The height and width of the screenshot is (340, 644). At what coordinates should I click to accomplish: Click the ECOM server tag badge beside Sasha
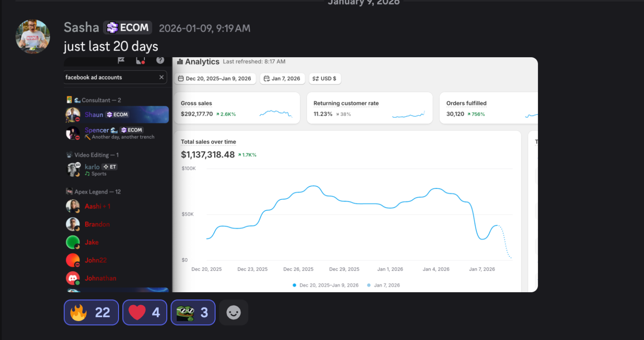(x=128, y=28)
